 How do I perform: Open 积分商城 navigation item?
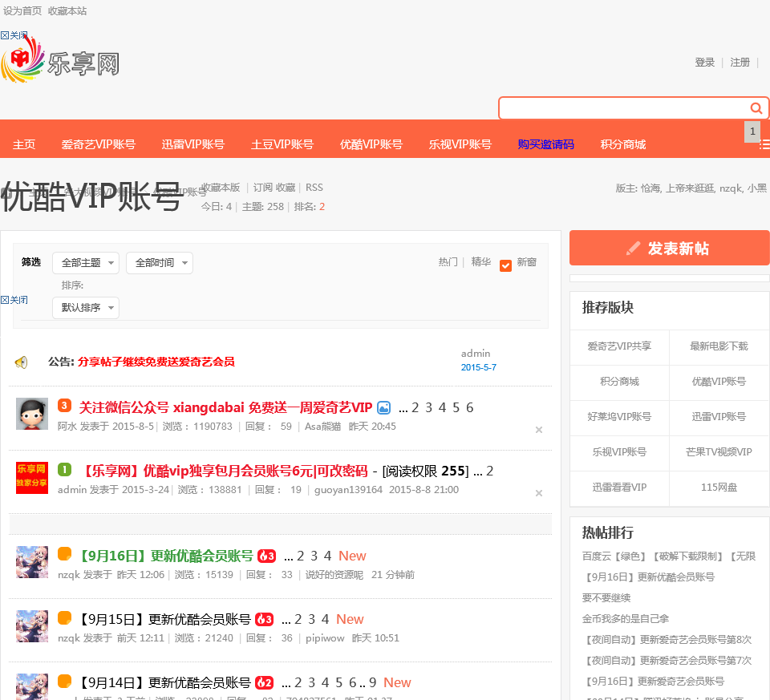click(x=622, y=144)
